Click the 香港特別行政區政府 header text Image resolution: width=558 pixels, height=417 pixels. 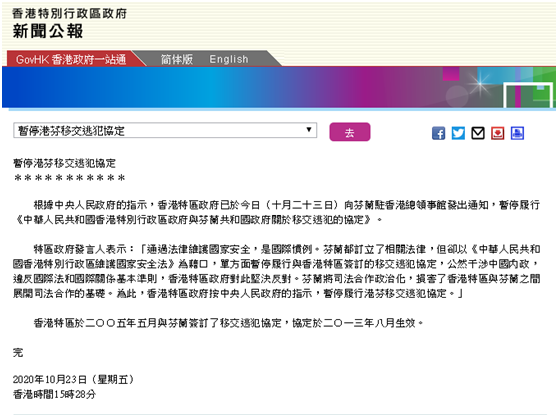[x=69, y=14]
